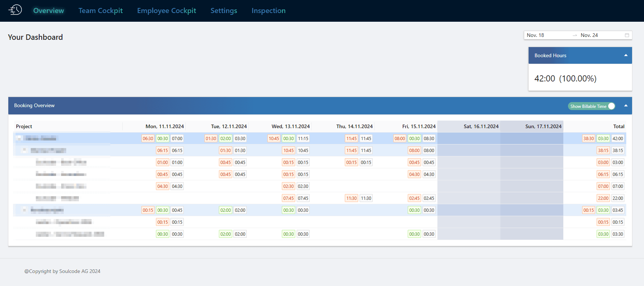This screenshot has height=286, width=644.
Task: Click the orange 07:45 cell under Wednesday
Action: point(289,198)
